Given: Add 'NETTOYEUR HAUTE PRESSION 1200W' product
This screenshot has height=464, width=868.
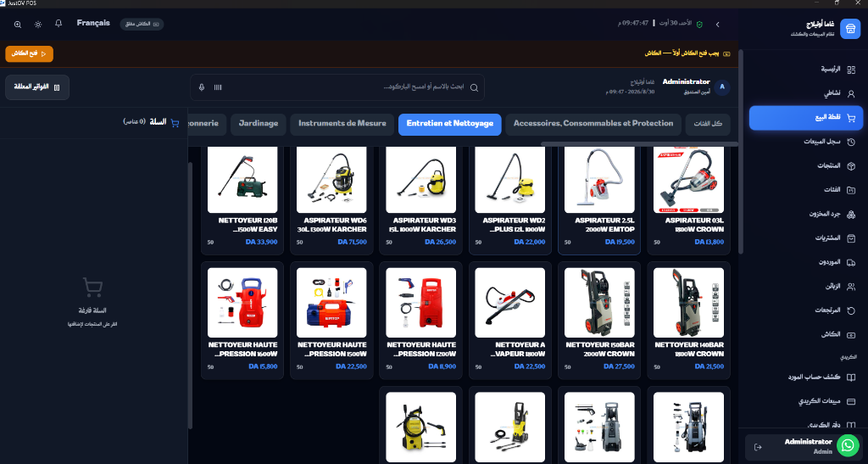Looking at the screenshot, I should pos(420,321).
